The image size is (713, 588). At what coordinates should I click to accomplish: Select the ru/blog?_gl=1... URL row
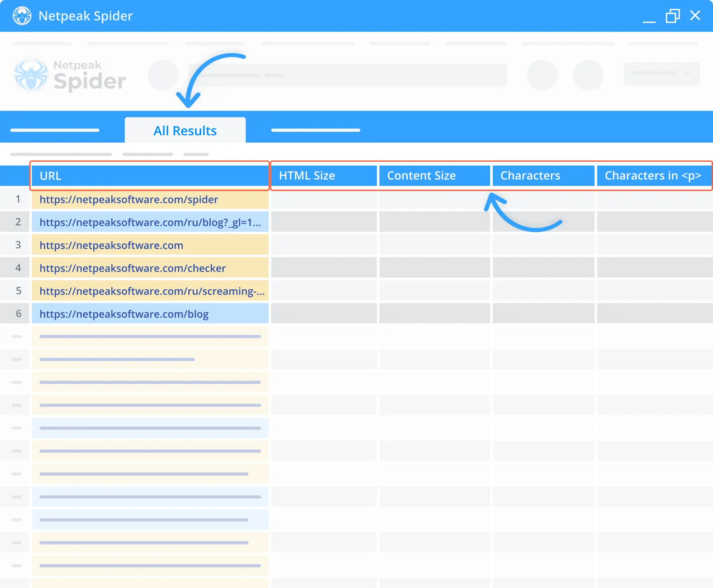pos(150,222)
